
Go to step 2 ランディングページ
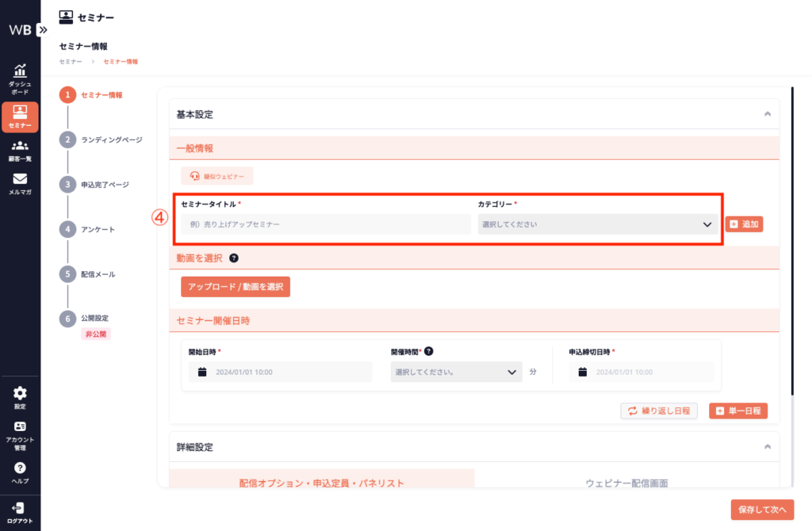pyautogui.click(x=111, y=139)
